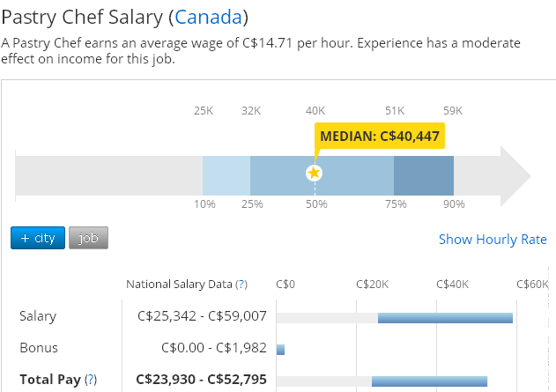The height and width of the screenshot is (392, 556).
Task: Click the gray arrowhead ending the range bar
Action: tap(515, 174)
